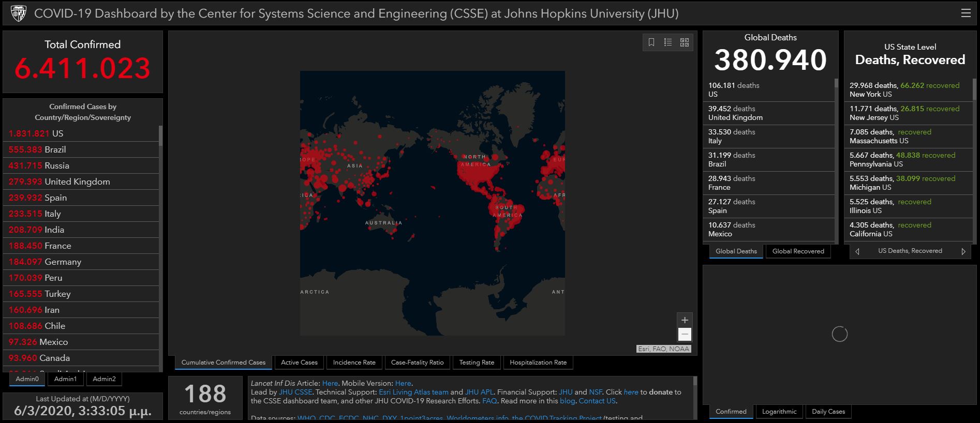Screen dimensions: 980x423
Task: Select the Admin0 tab
Action: pos(27,379)
